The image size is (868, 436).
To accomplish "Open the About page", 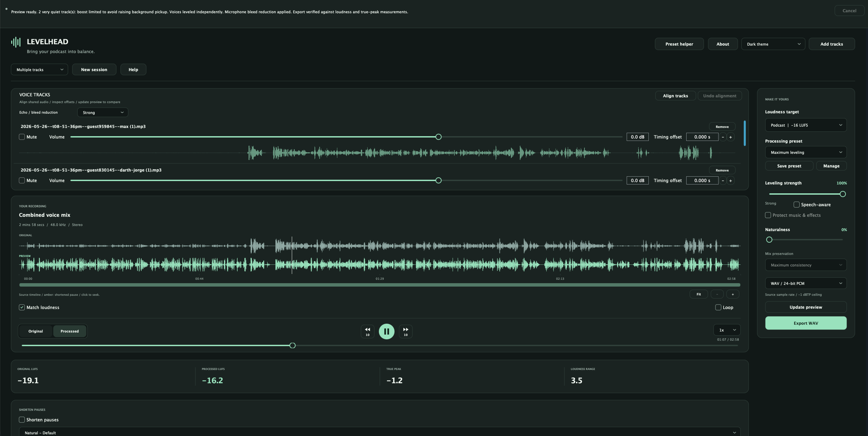I will click(x=723, y=44).
